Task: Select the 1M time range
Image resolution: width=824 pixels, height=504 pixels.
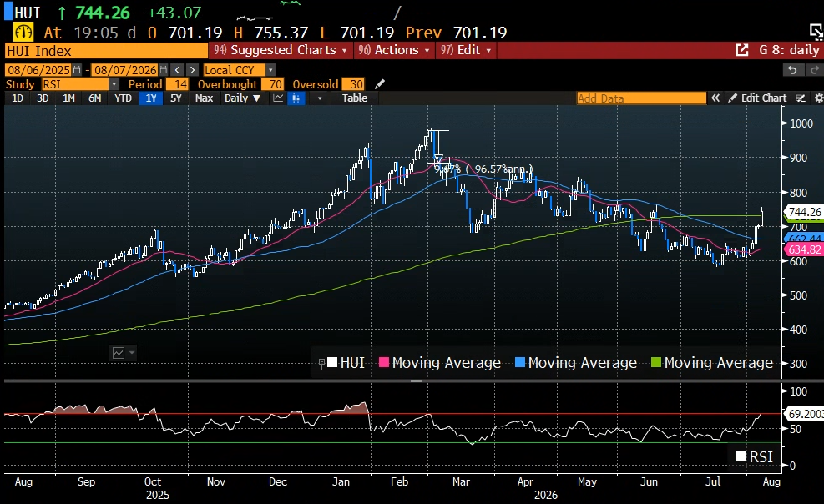Action: [68, 98]
